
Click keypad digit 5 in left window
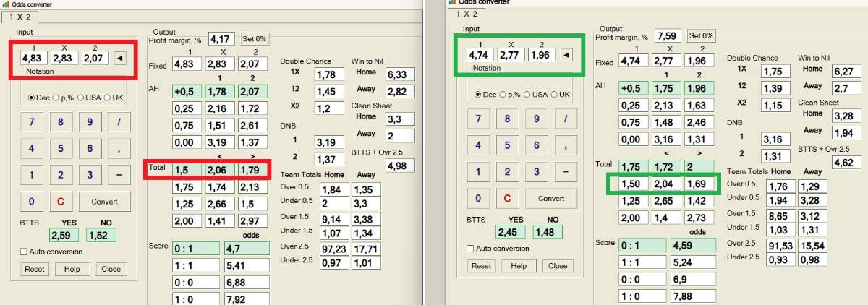click(60, 148)
